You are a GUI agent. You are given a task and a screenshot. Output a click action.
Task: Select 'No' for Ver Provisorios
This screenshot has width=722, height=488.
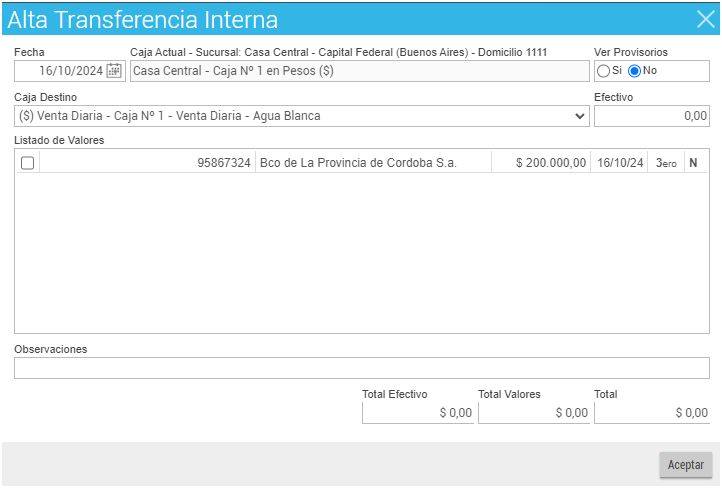634,71
